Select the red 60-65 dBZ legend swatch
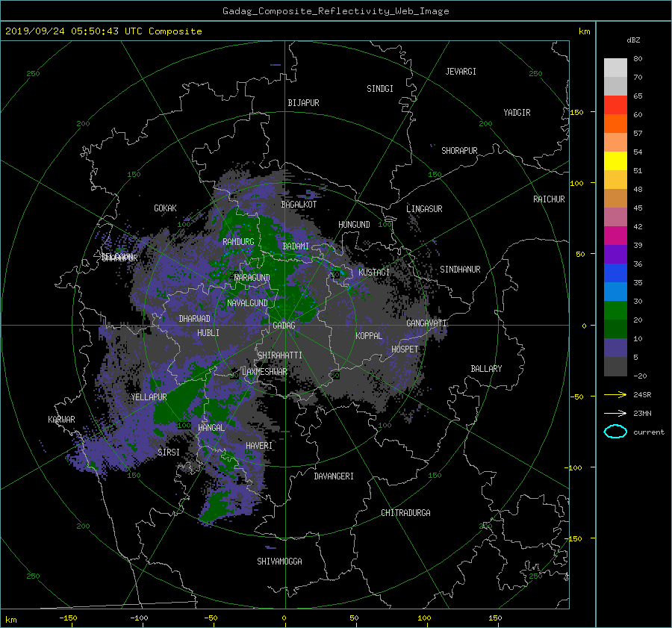Viewport: 672px width, 628px height. tap(615, 105)
